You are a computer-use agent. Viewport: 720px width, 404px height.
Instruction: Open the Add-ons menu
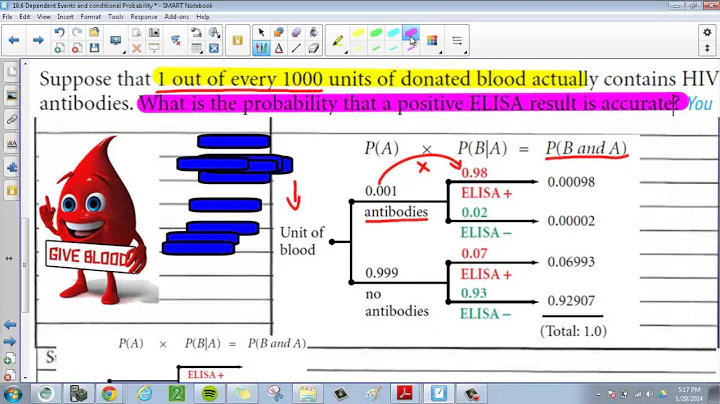coord(177,17)
